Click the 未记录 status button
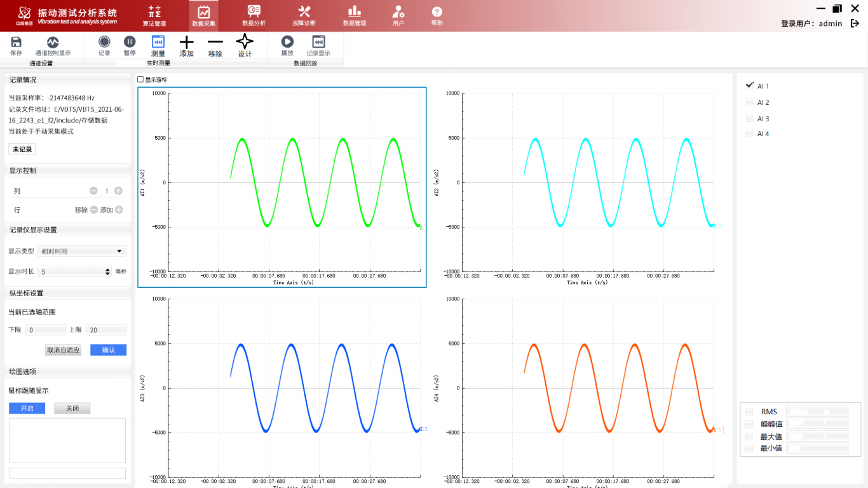 [x=22, y=149]
